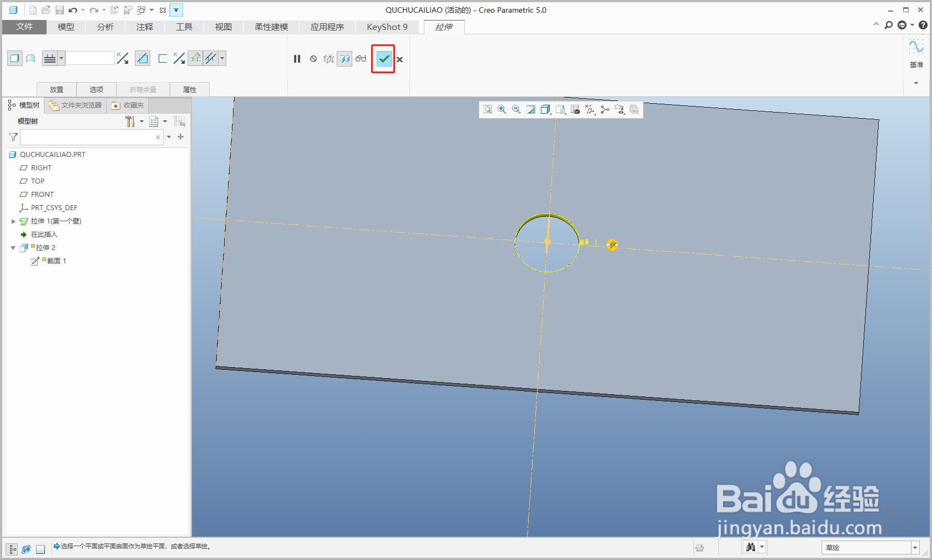The height and width of the screenshot is (560, 932).
Task: Click the Save icon in quick toolbar
Action: (x=59, y=10)
